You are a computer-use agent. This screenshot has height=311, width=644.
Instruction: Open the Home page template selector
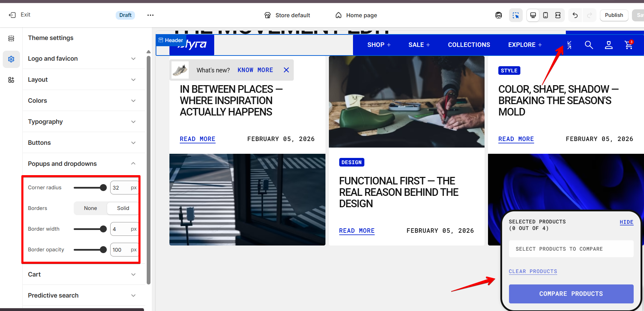356,15
